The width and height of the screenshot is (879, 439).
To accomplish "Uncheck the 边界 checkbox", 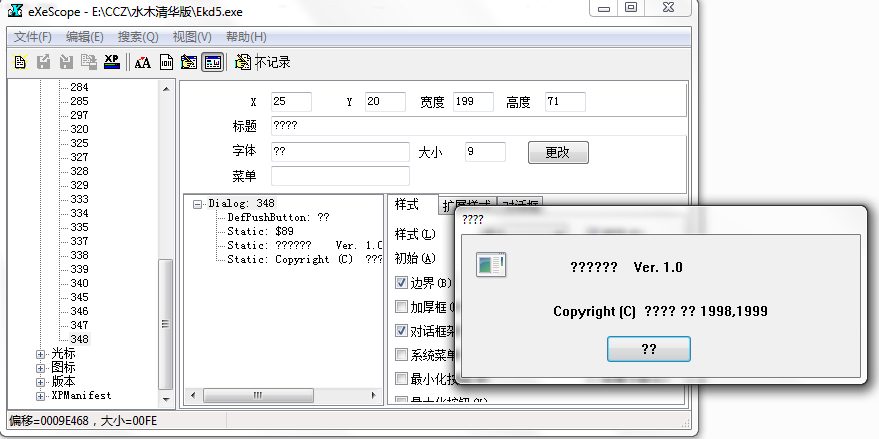I will (402, 283).
